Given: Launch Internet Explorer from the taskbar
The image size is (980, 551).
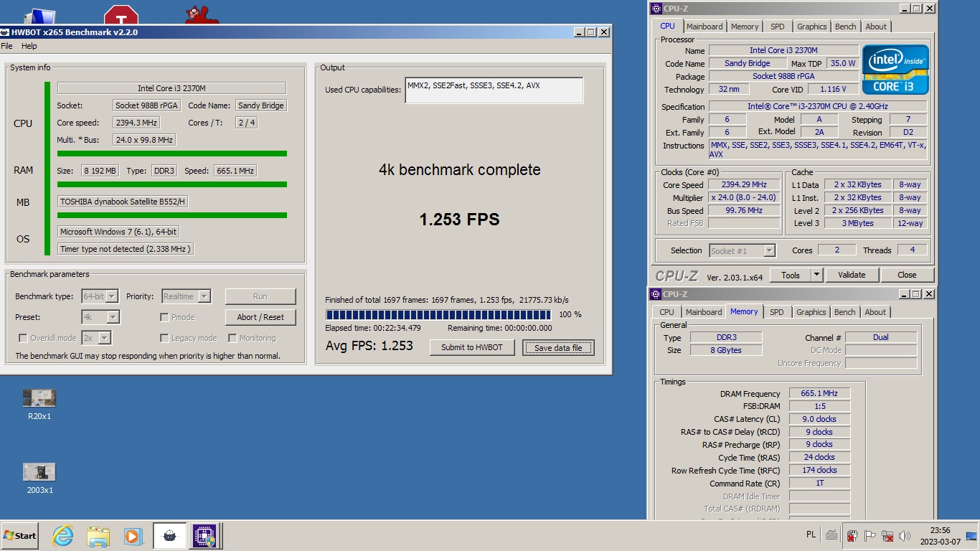Looking at the screenshot, I should (63, 535).
